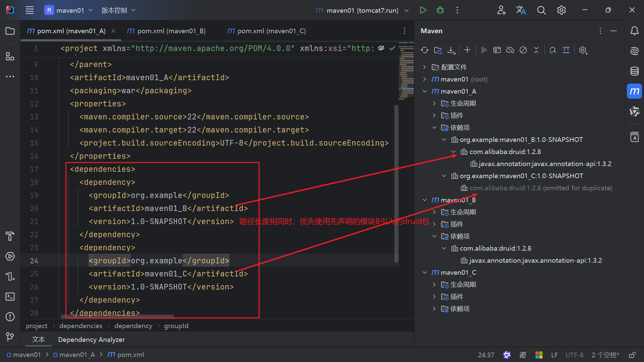Screen dimensions: 644x362
Task: Open the Project tool window folder icon
Action: pyautogui.click(x=10, y=31)
